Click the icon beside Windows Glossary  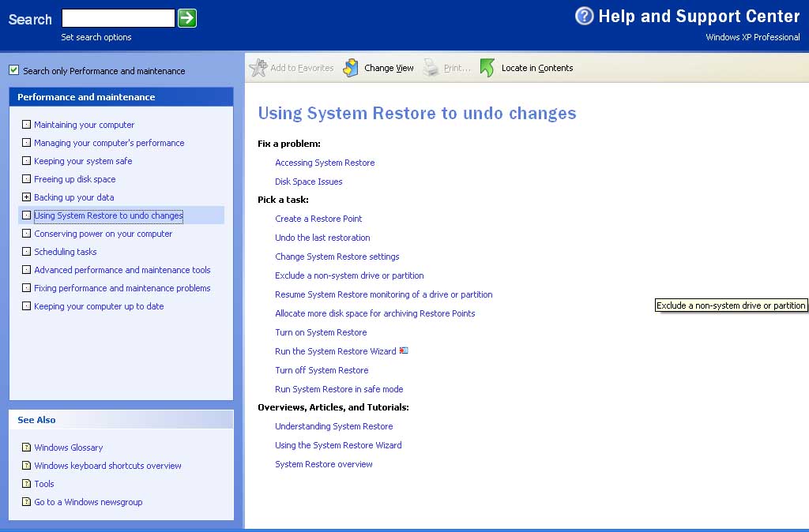[26, 447]
